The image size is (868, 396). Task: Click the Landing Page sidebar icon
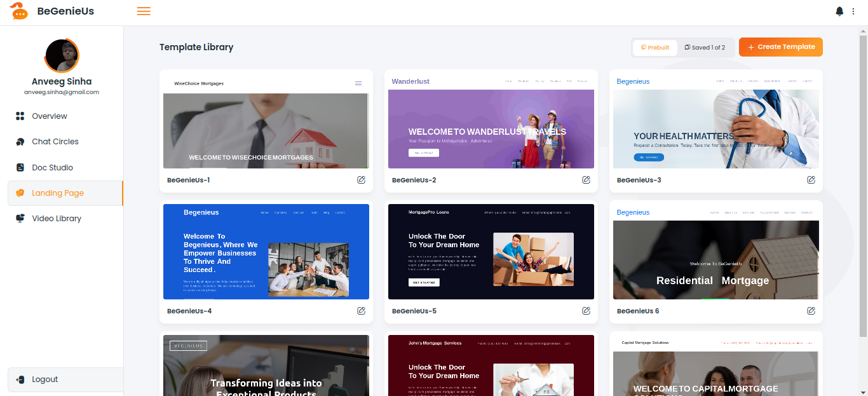click(20, 193)
